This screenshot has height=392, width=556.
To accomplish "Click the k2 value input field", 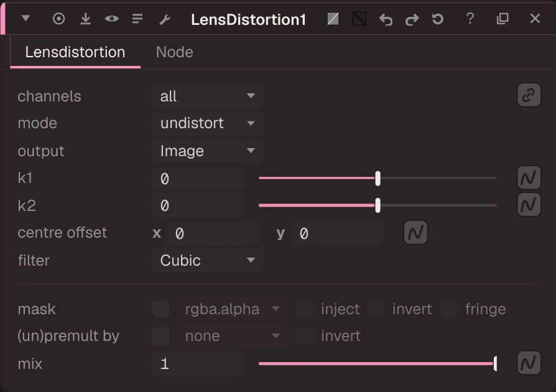I will click(x=198, y=205).
